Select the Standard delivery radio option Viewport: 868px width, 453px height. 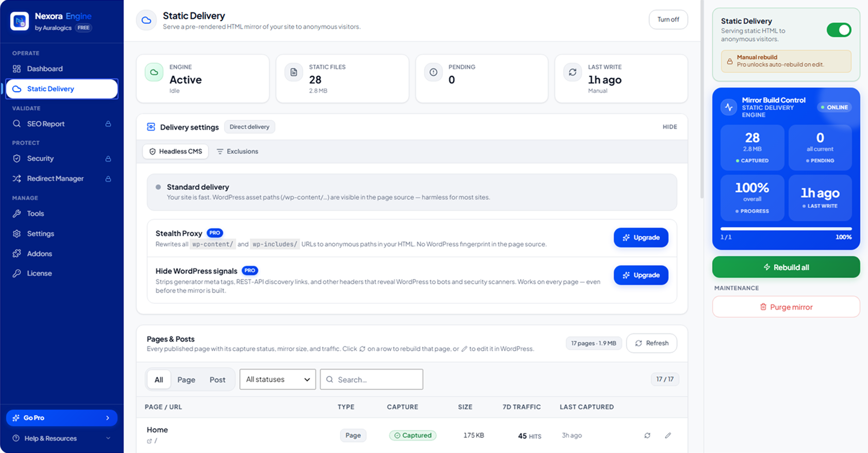(158, 187)
